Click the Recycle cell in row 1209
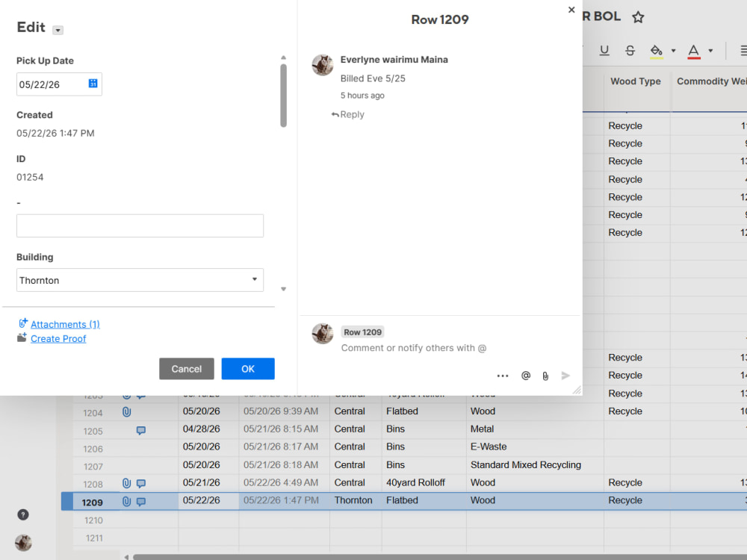Screen dimensions: 747x560 pyautogui.click(x=636, y=500)
